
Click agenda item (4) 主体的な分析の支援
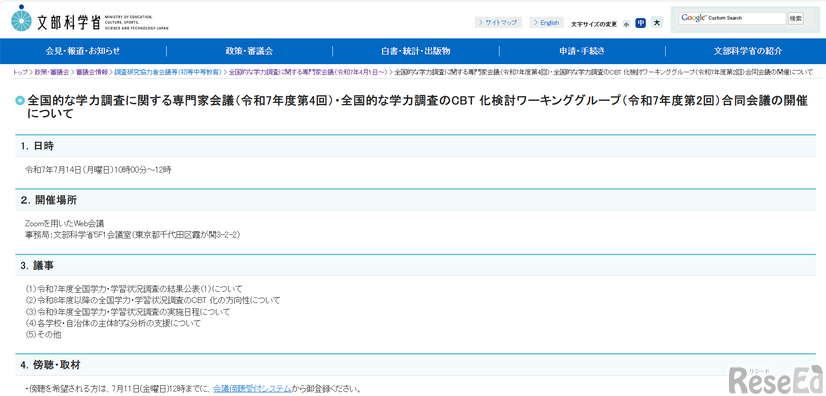tap(113, 323)
